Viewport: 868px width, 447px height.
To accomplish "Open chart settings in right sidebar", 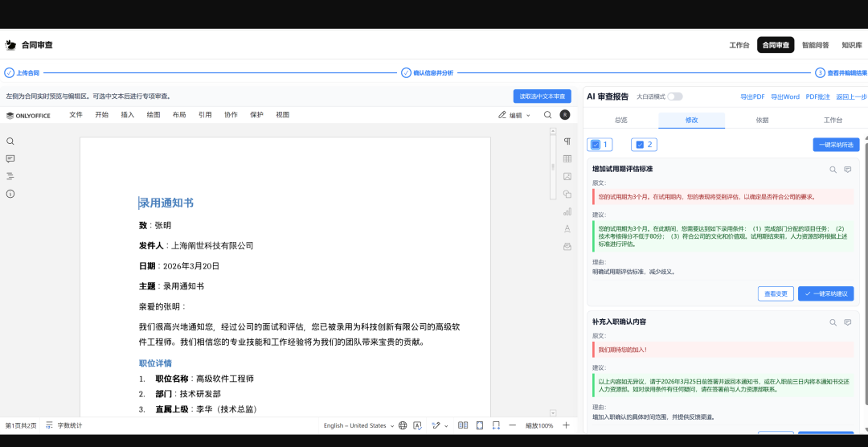I will coord(567,211).
